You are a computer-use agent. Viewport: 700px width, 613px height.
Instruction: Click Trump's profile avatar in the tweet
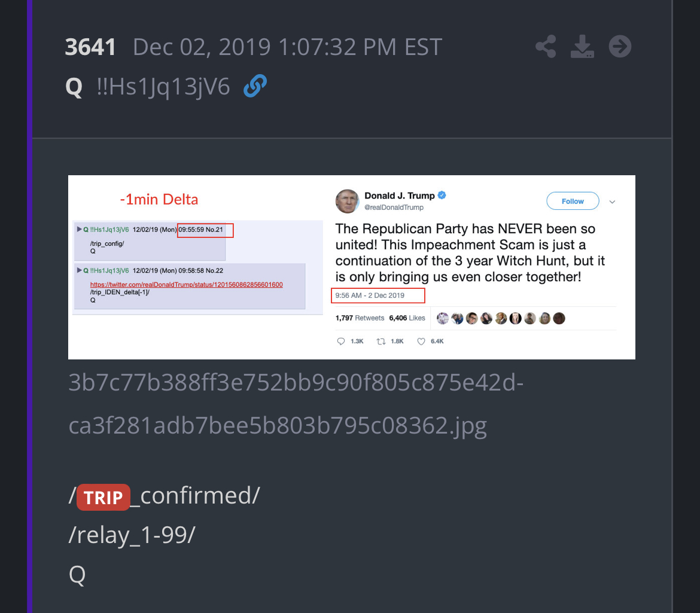point(347,201)
